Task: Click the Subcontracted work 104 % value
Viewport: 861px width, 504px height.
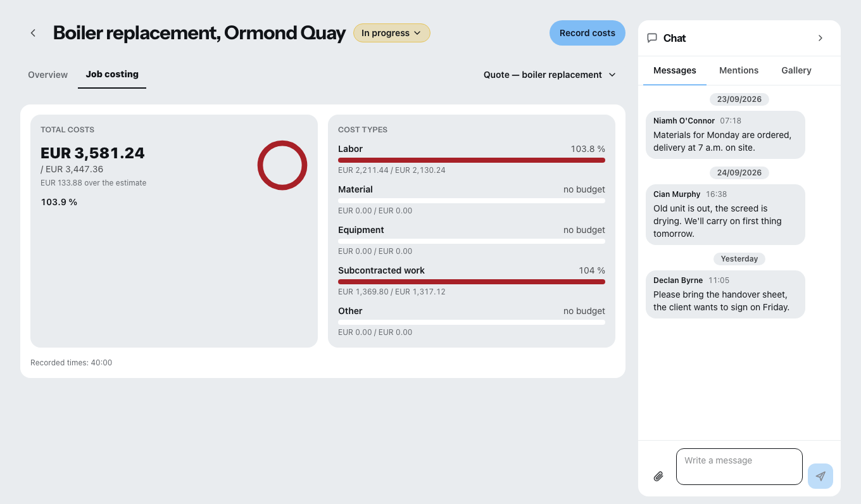Action: click(592, 270)
